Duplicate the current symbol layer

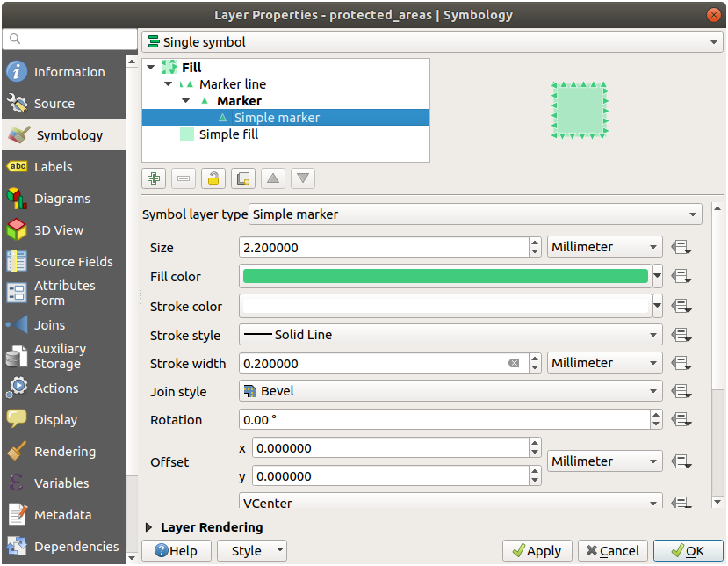pyautogui.click(x=243, y=178)
